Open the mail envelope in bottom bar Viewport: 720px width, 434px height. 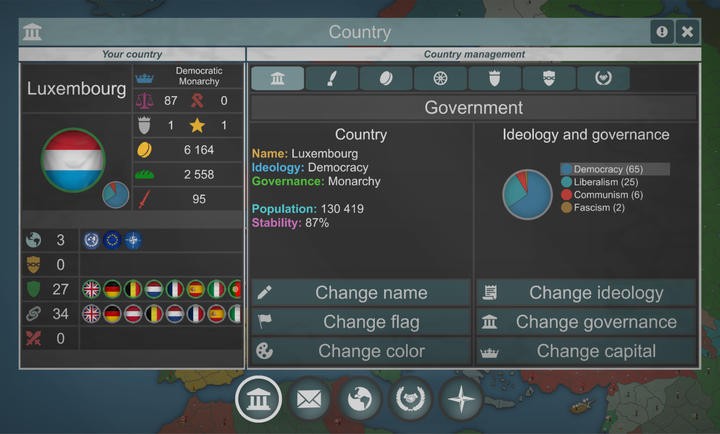pyautogui.click(x=309, y=399)
